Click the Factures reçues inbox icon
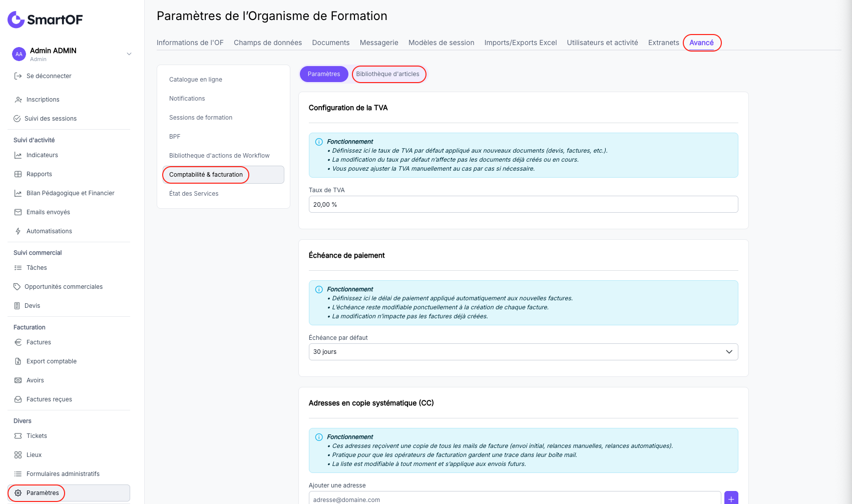The image size is (852, 504). point(18,399)
